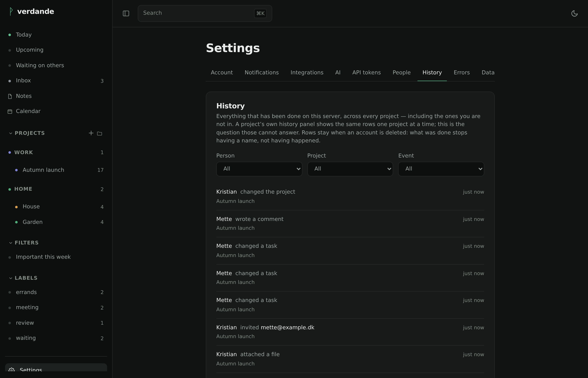This screenshot has height=378, width=588.
Task: Click the verdande logo icon
Action: click(x=11, y=12)
